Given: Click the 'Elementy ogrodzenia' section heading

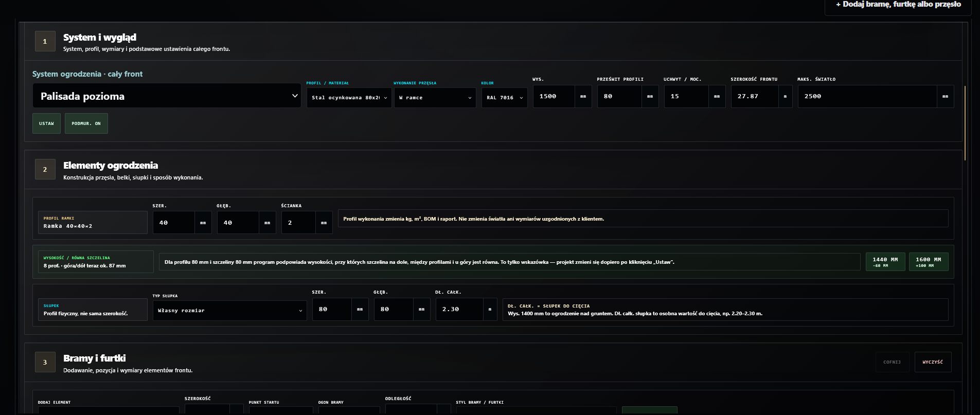Looking at the screenshot, I should click(x=111, y=165).
